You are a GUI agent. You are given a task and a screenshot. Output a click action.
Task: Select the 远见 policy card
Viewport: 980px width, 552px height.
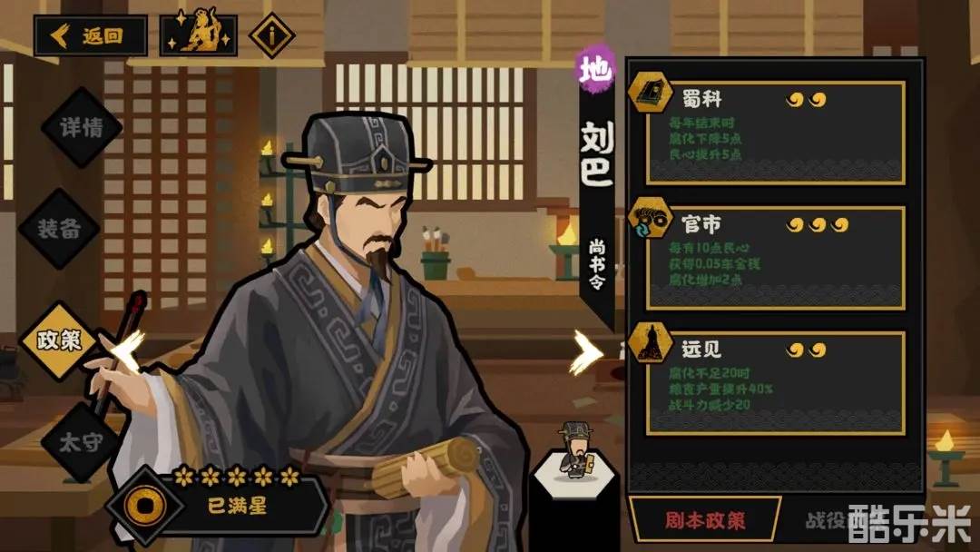point(775,382)
